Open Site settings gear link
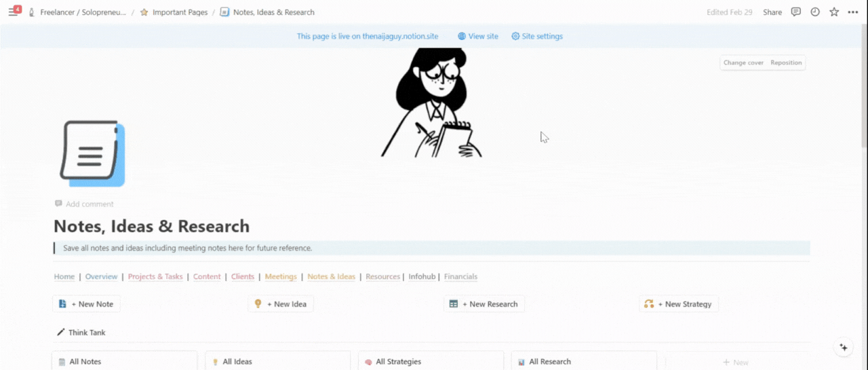The width and height of the screenshot is (868, 370). [x=537, y=37]
